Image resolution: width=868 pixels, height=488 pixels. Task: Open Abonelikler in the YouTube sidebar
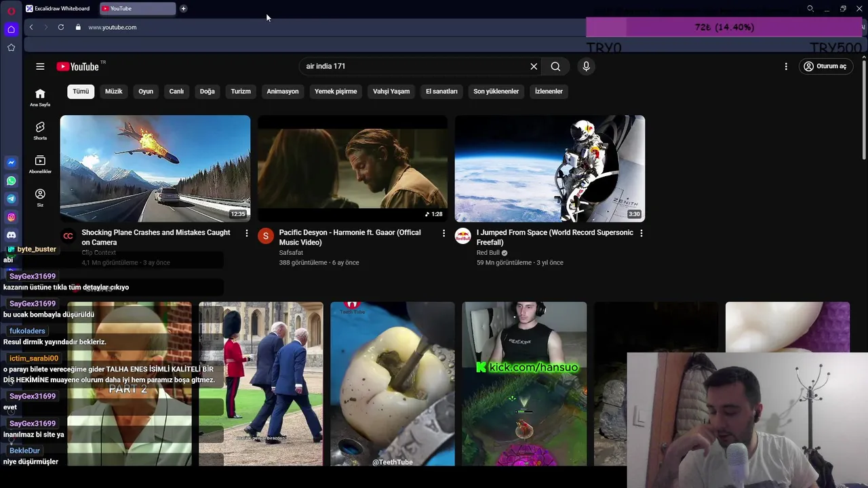point(40,164)
